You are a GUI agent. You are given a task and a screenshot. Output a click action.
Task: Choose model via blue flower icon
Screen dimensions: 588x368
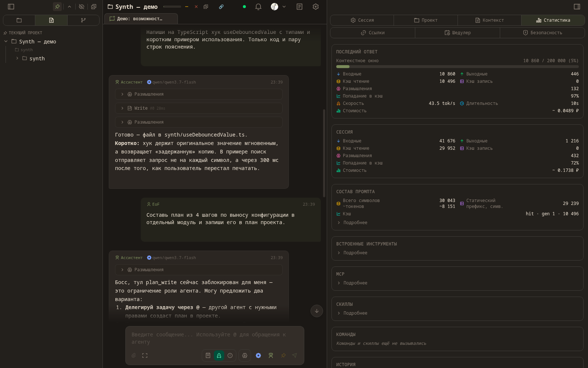[x=258, y=355]
